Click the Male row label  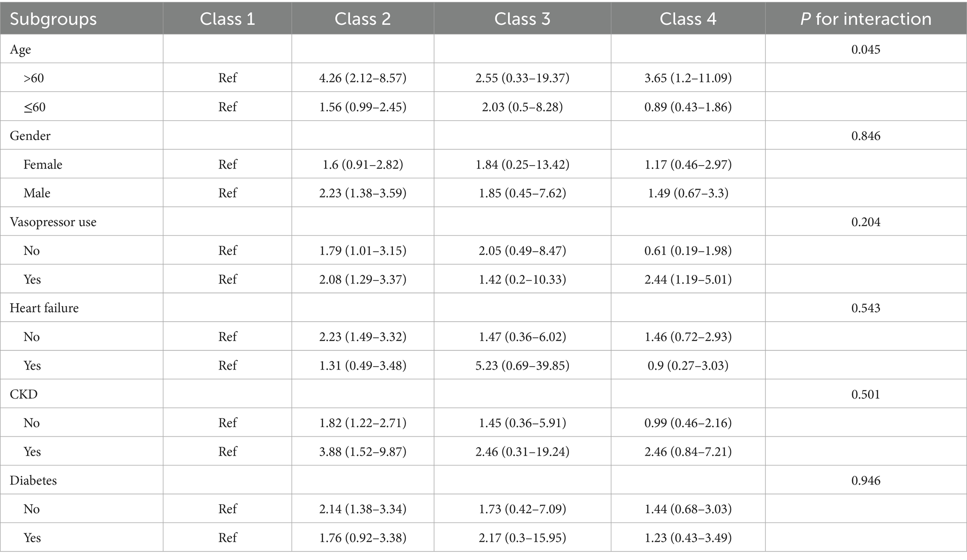tap(37, 193)
